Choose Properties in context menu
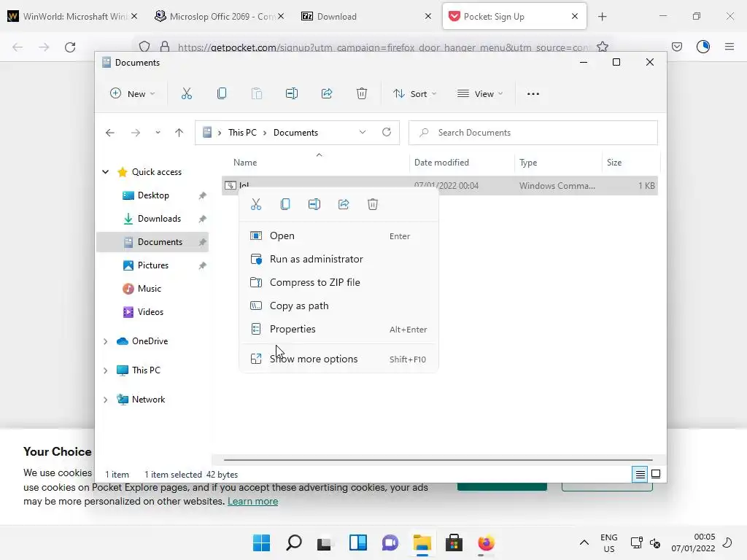This screenshot has width=747, height=560. [x=338, y=329]
